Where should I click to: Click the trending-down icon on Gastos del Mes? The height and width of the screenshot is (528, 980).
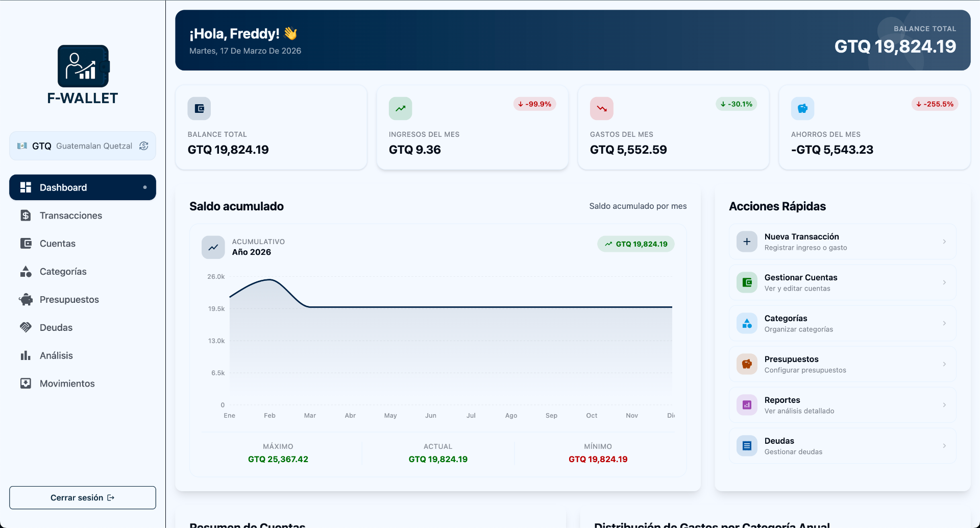(x=601, y=108)
